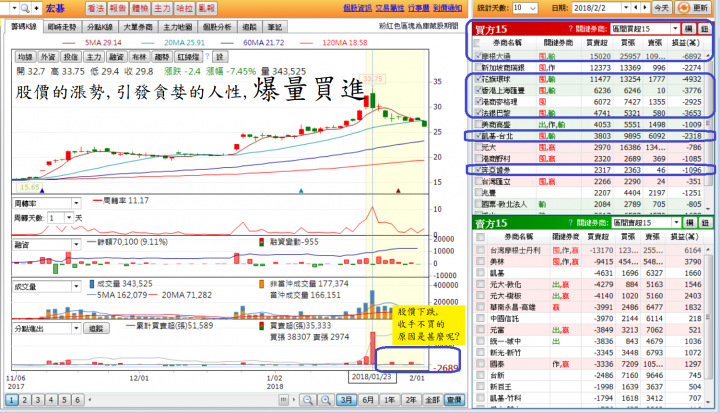Image resolution: width=720 pixels, height=413 pixels.
Task: Switch to the 大單券商 tab
Action: click(x=138, y=27)
